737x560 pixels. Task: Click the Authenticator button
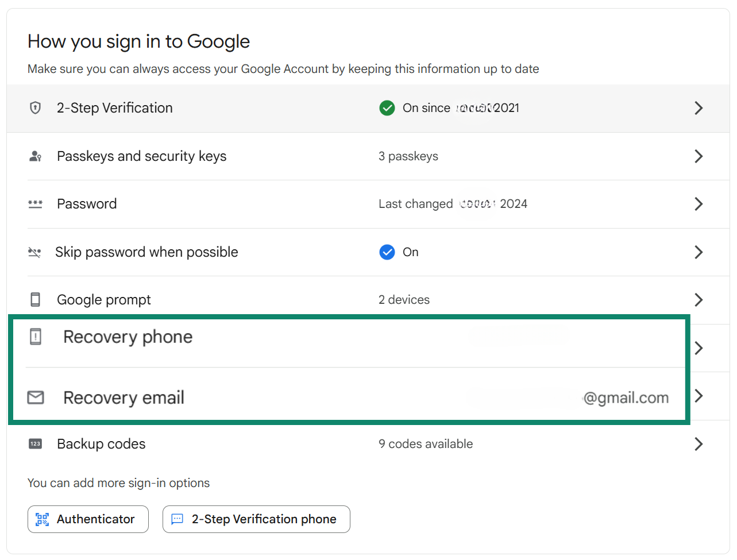click(x=88, y=519)
